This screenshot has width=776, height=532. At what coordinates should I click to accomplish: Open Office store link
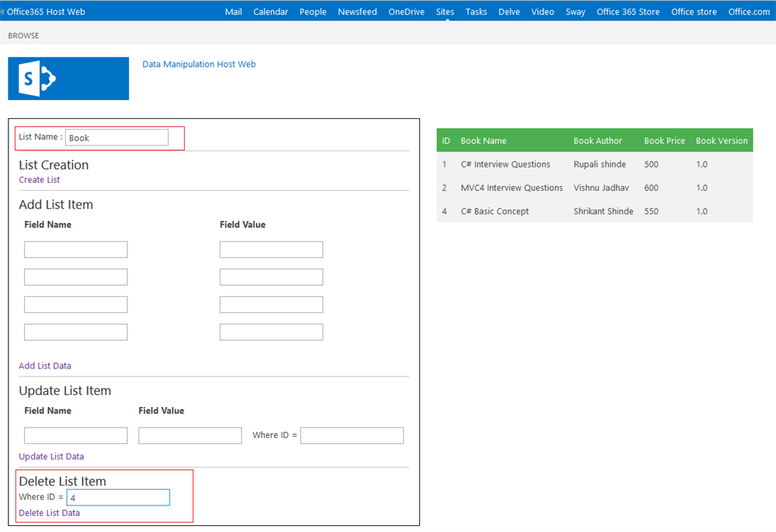pyautogui.click(x=693, y=11)
